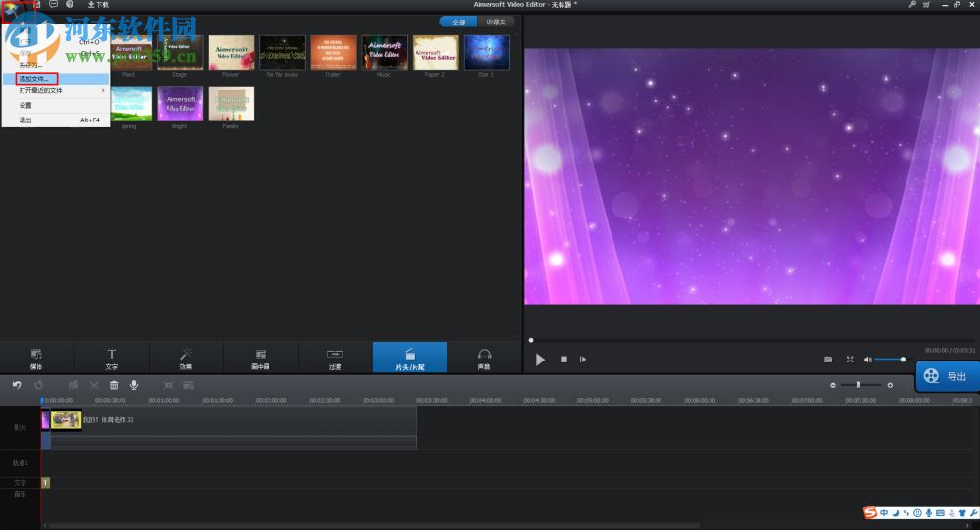Click the Sogou microphone voice input icon
The image size is (980, 530).
point(929,513)
